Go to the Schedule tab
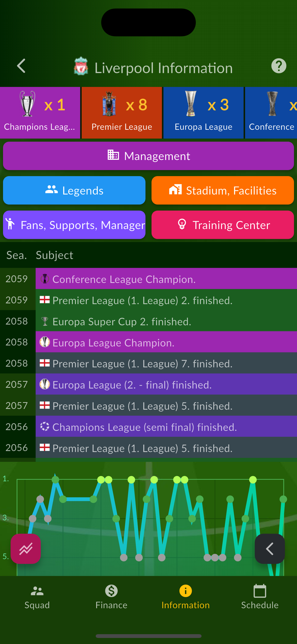 [x=260, y=597]
